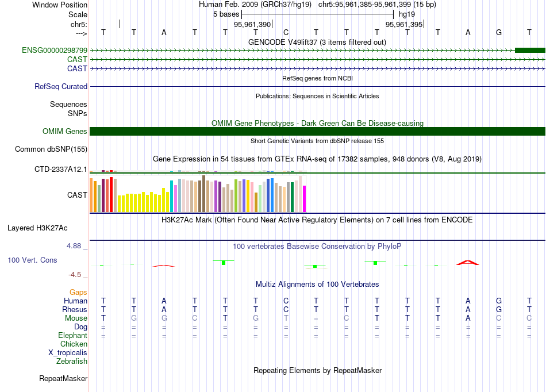Click the Layered H3K27Ac label

pyautogui.click(x=37, y=228)
